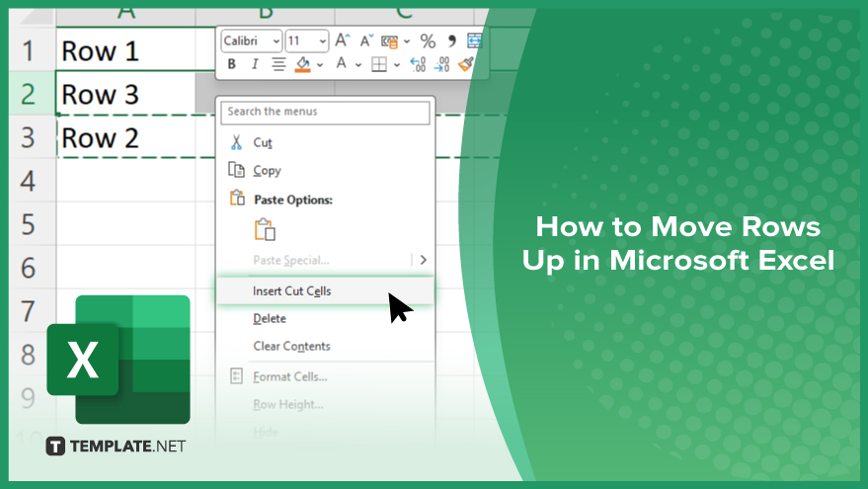868x489 pixels.
Task: Click the copy pages icon beside Copy
Action: click(236, 170)
